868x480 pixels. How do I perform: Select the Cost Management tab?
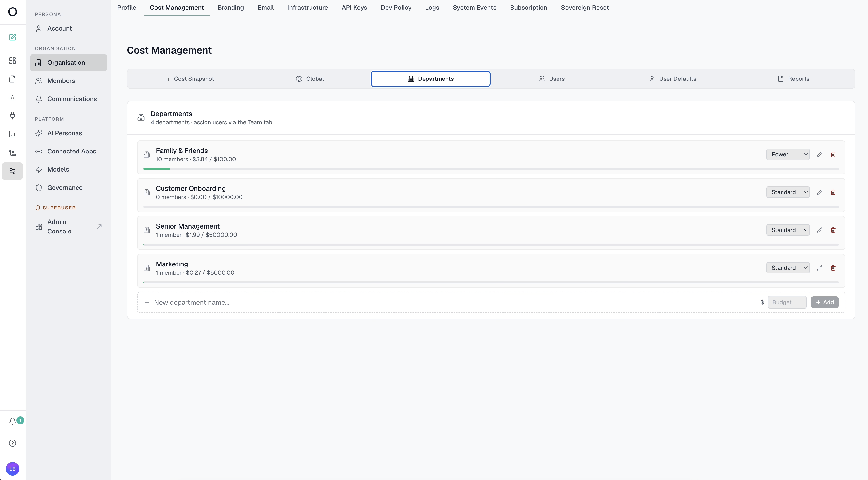(x=177, y=8)
